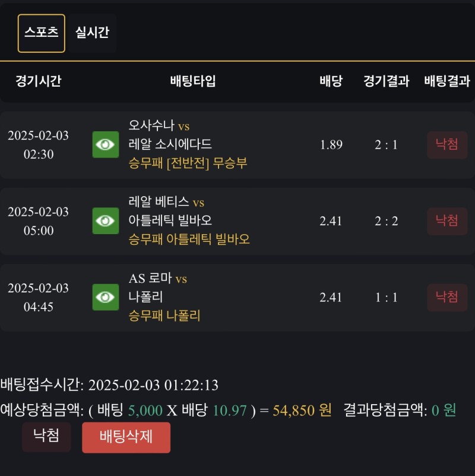Click 낙첨 badge in Osasuna row
The image size is (475, 476).
click(447, 144)
